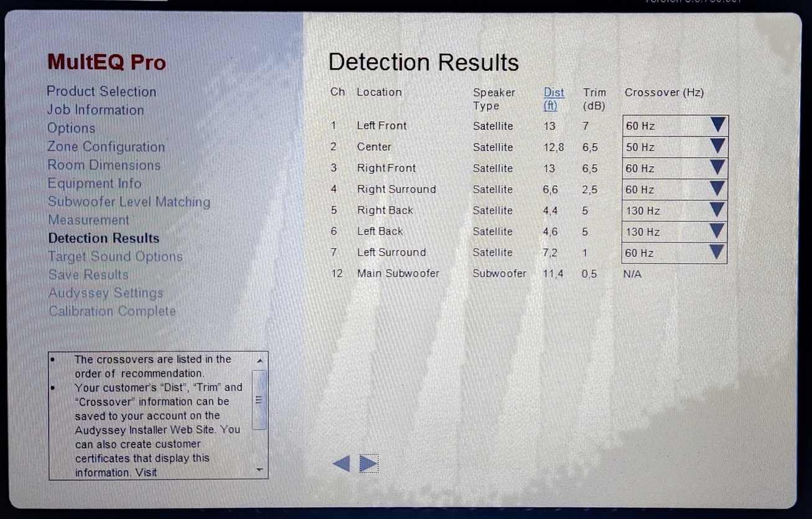Open Right Front crossover dropdown arrow
Screen dimensions: 812x519
point(717,168)
